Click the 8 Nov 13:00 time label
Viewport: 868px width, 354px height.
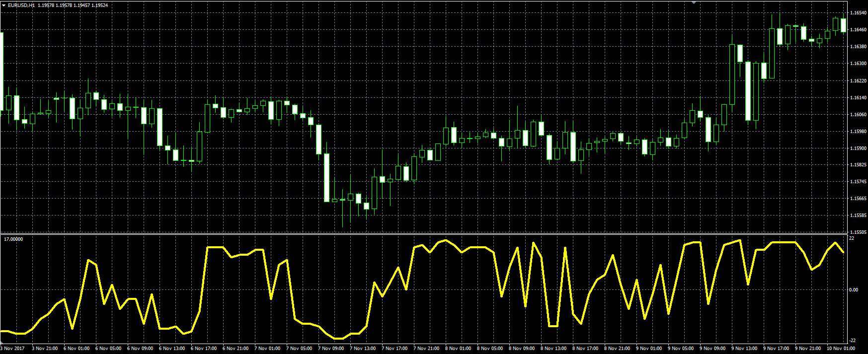coord(553,349)
